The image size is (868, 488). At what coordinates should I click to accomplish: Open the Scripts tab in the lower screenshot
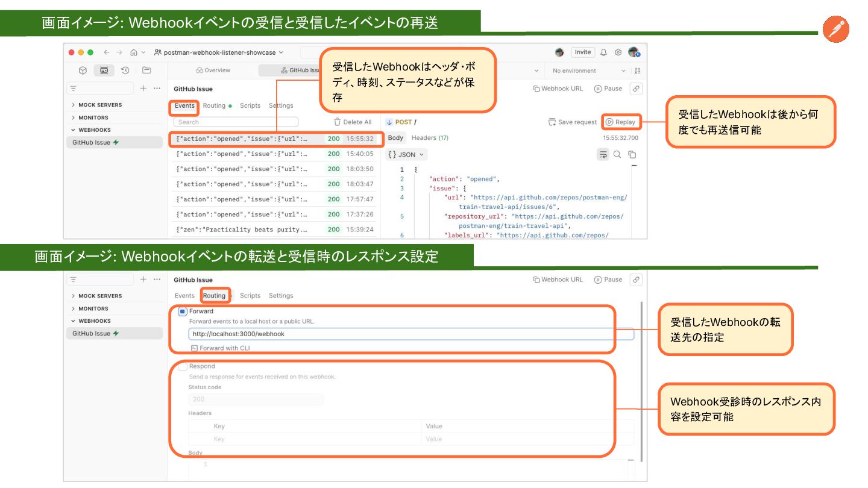coord(250,296)
